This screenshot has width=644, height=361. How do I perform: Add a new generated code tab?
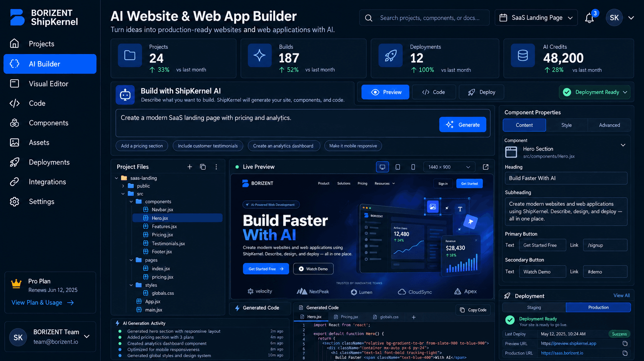(x=414, y=317)
